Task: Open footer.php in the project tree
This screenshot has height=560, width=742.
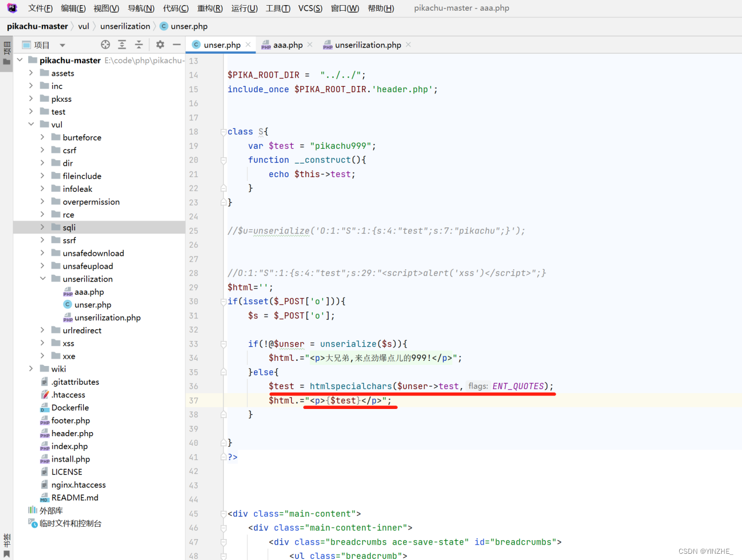Action: click(x=65, y=421)
